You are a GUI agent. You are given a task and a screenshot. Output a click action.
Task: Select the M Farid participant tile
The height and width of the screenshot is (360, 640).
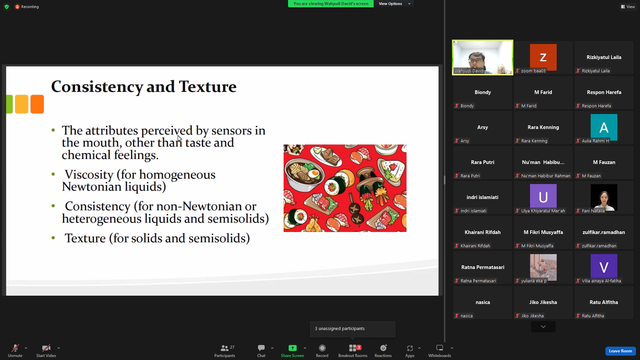click(x=543, y=92)
